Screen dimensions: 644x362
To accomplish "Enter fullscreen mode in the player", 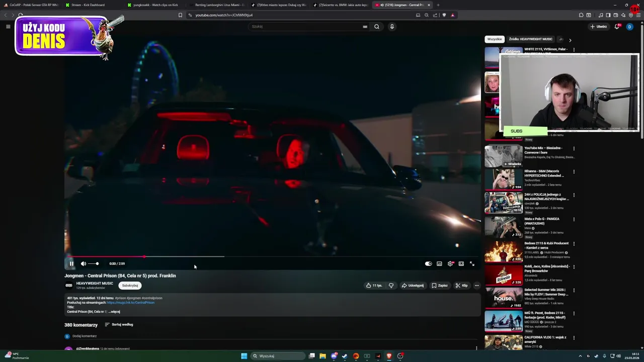I will [x=472, y=263].
